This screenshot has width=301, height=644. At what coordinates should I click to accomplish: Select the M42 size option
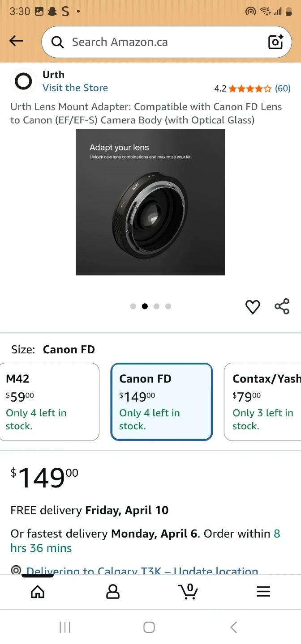coord(49,402)
